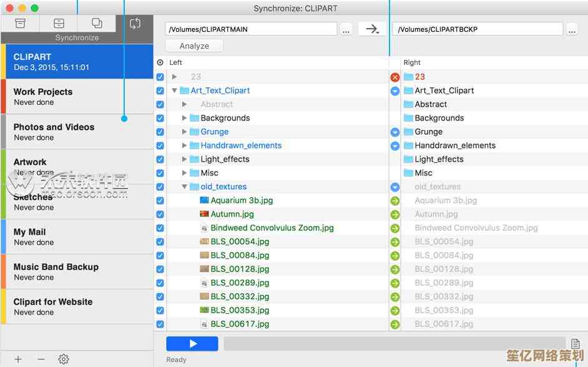588x367 pixels.
Task: Expand the Handdrawn_elements folder
Action: pyautogui.click(x=184, y=145)
